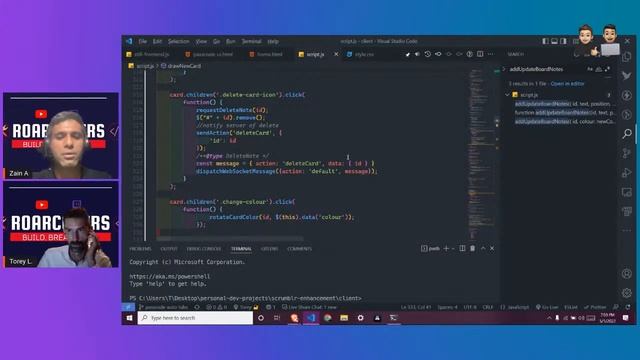640x360 pixels.
Task: Open the Source Control view in activity bar
Action: [627, 153]
